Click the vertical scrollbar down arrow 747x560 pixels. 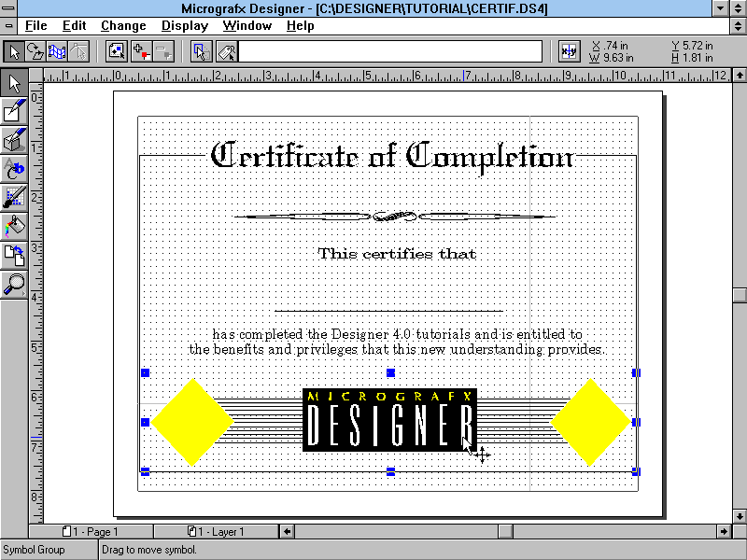[740, 516]
